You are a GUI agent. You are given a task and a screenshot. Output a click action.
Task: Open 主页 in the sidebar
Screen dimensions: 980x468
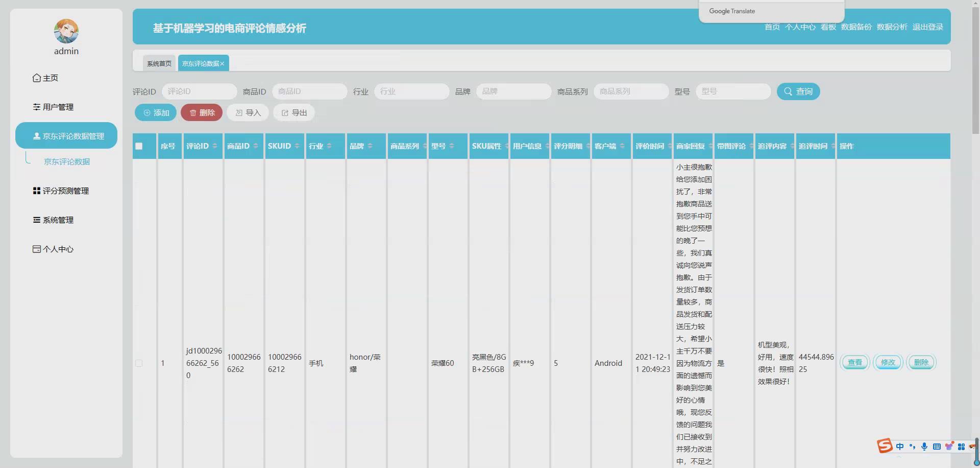(x=66, y=78)
